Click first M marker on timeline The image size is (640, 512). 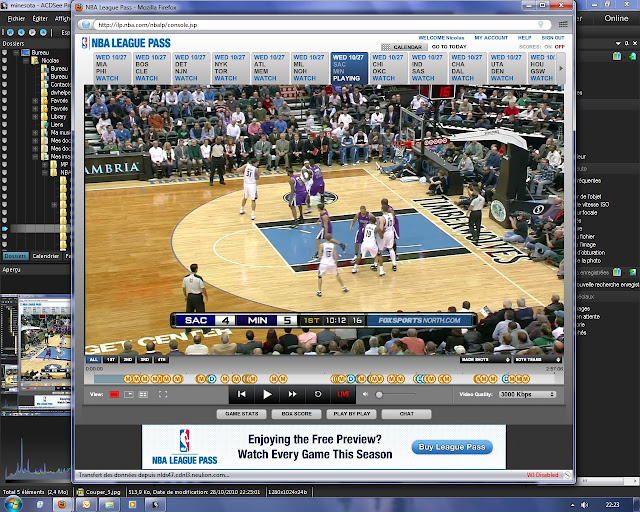tap(129, 379)
